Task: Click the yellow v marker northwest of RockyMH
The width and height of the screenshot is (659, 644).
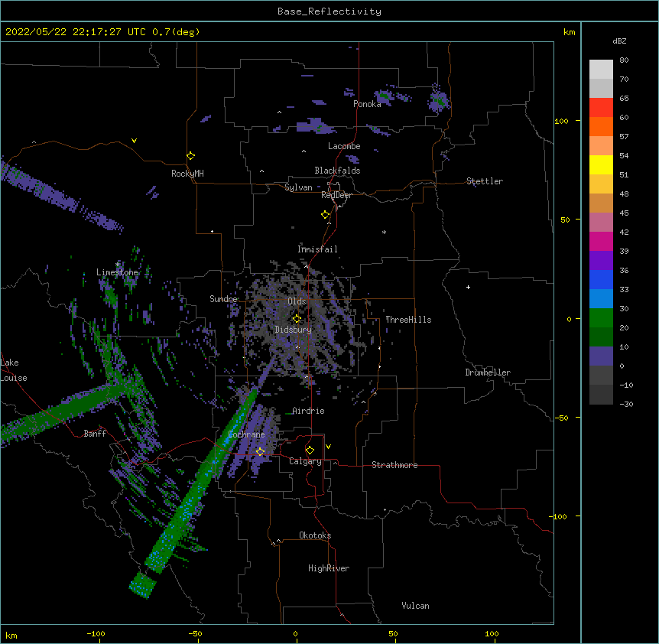Action: 134,141
